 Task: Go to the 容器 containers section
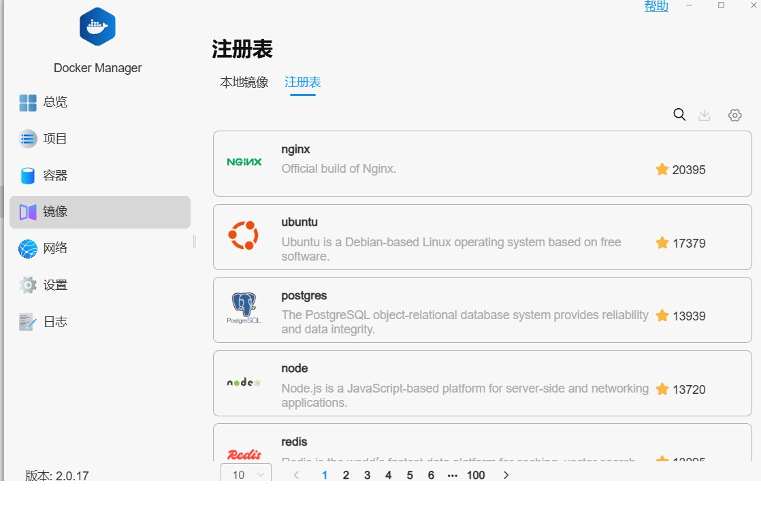(100, 176)
